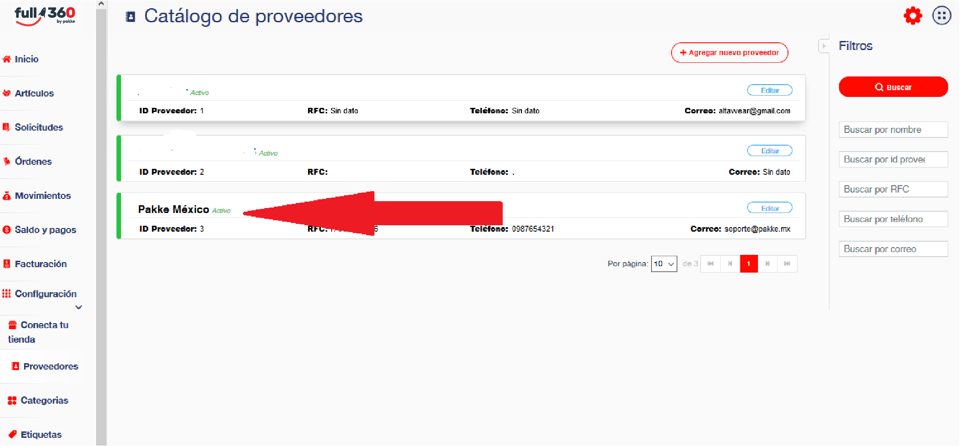Click Agregar nuevo proveedor button

tap(729, 53)
